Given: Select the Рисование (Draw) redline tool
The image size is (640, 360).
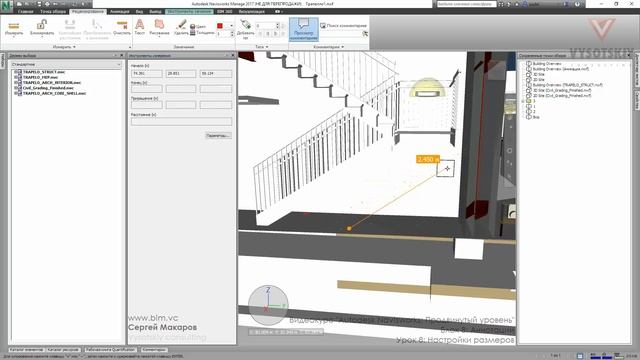Looking at the screenshot, I should pos(159,27).
